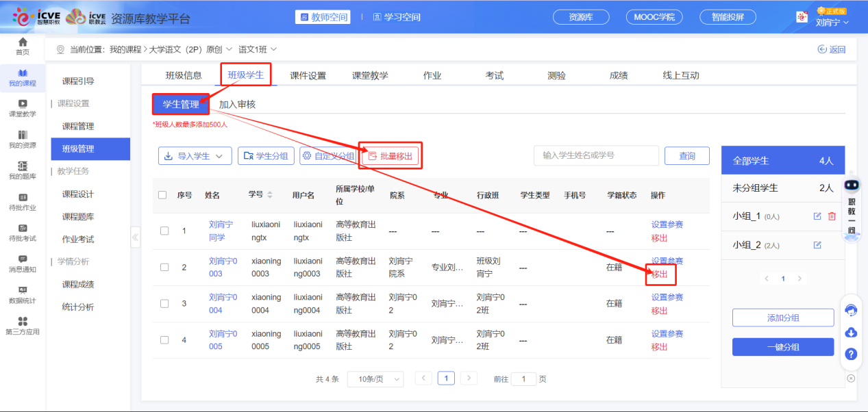Click the help question mark icon

coord(851,354)
